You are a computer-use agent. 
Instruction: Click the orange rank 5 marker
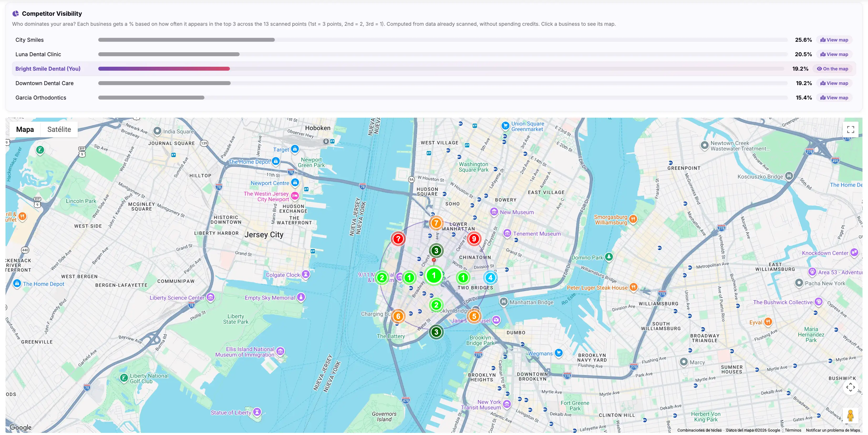pos(474,316)
